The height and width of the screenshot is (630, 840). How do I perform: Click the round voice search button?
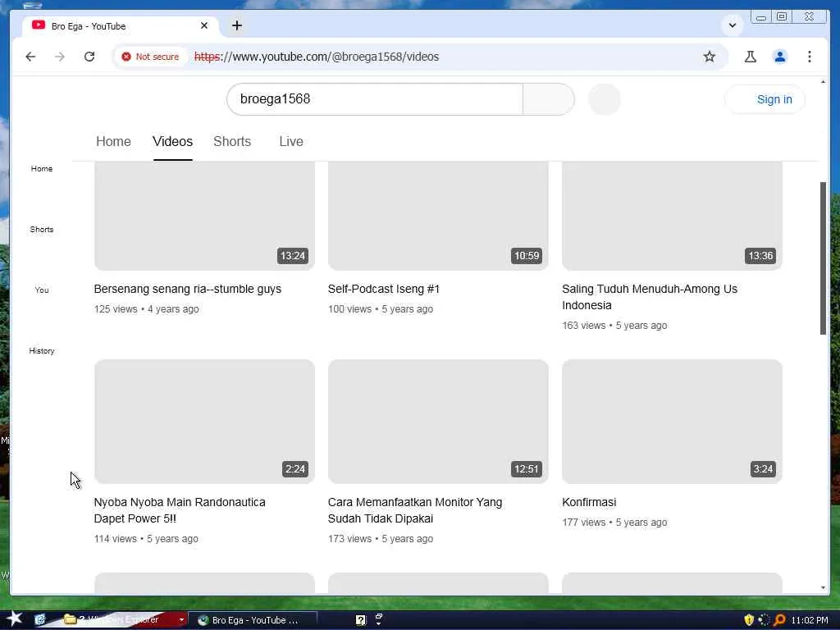pyautogui.click(x=605, y=99)
